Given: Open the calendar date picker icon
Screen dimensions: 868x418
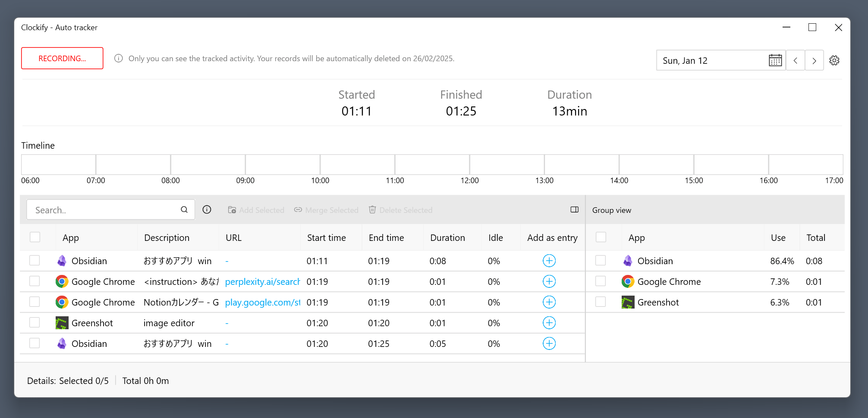Looking at the screenshot, I should click(775, 60).
